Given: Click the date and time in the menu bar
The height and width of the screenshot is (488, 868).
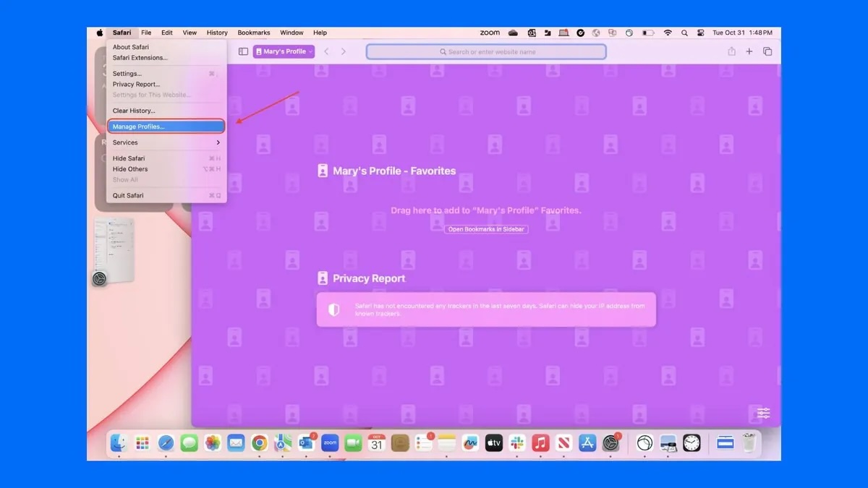Looking at the screenshot, I should point(743,33).
